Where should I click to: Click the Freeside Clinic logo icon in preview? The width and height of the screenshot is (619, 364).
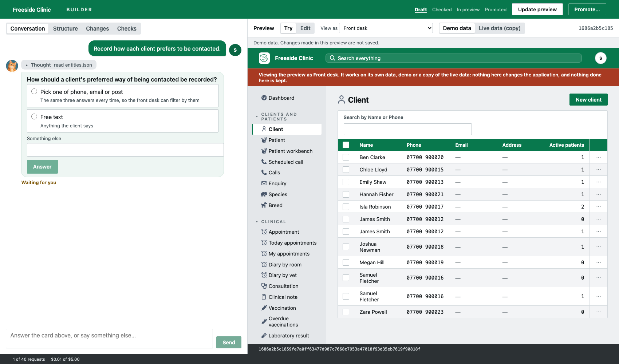pos(264,58)
